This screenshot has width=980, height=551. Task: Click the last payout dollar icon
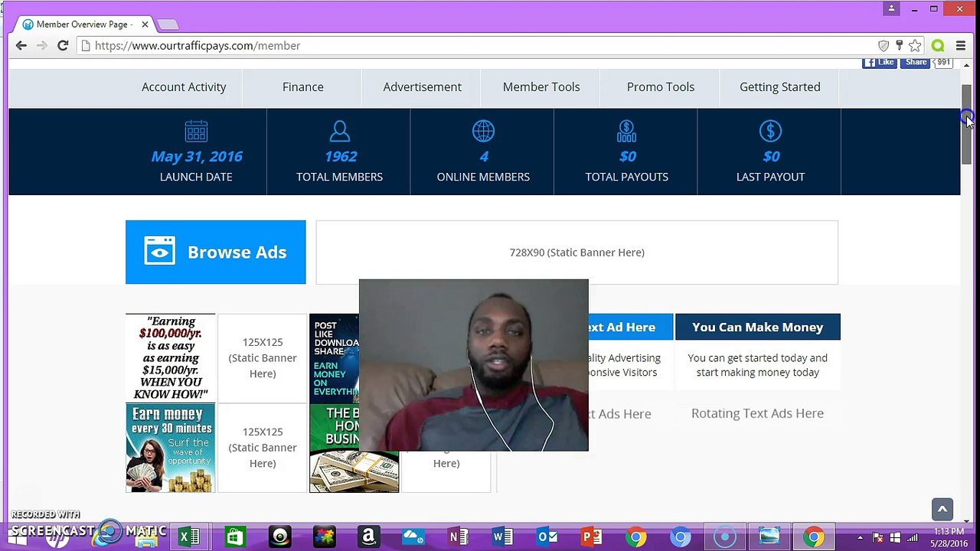click(x=770, y=132)
